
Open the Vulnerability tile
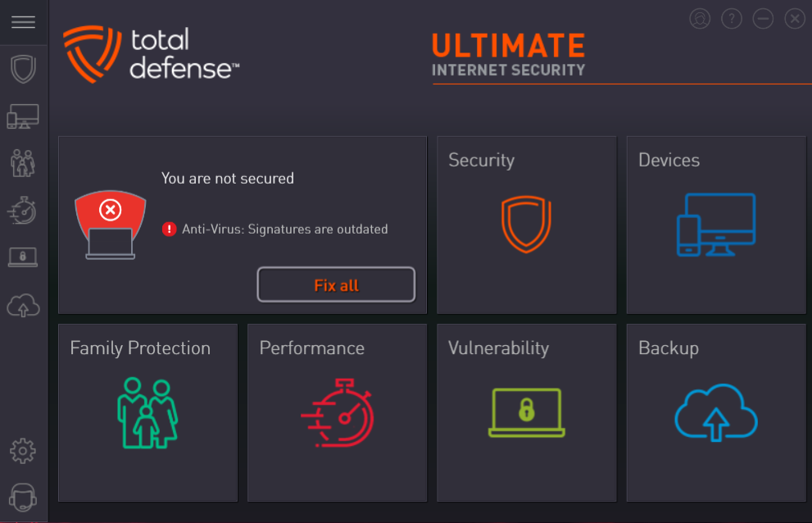[527, 412]
